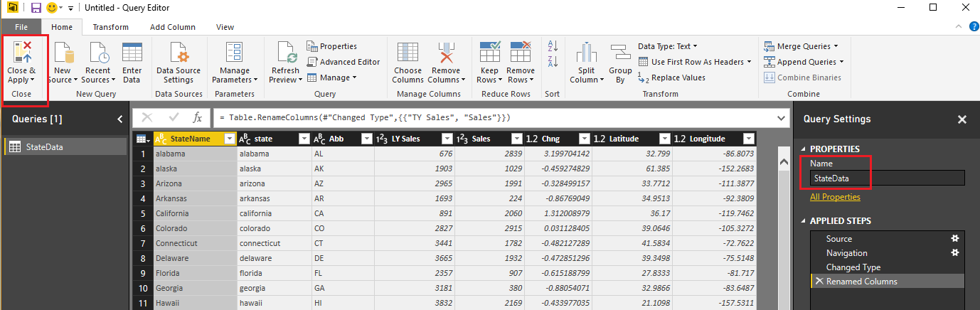Select the StateData query
The width and height of the screenshot is (980, 310).
[x=63, y=147]
